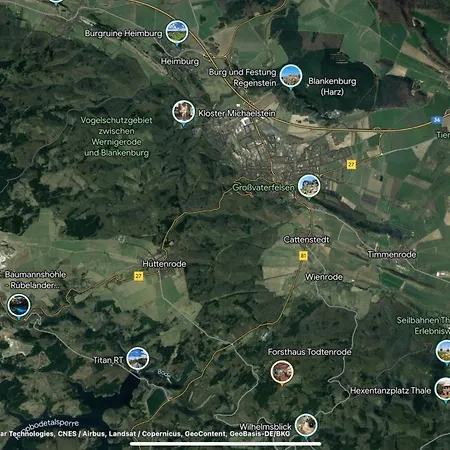Select the Timmenrode place label
Screen dimensions: 450x450
pos(392,255)
